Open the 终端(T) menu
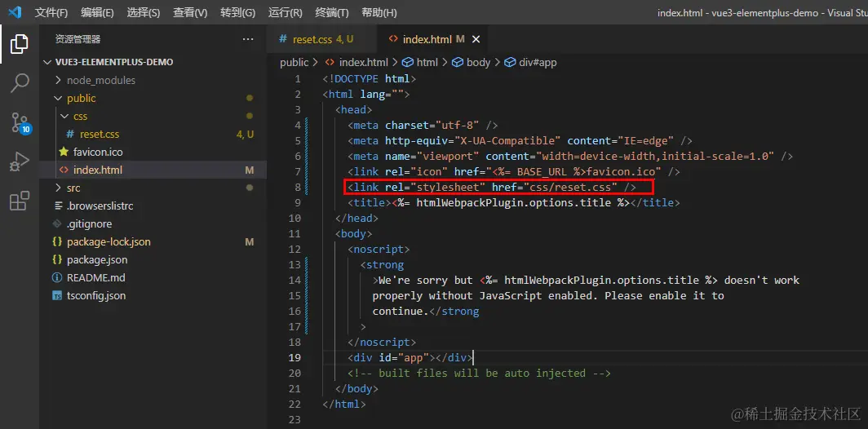Image resolution: width=868 pixels, height=429 pixels. pos(331,12)
